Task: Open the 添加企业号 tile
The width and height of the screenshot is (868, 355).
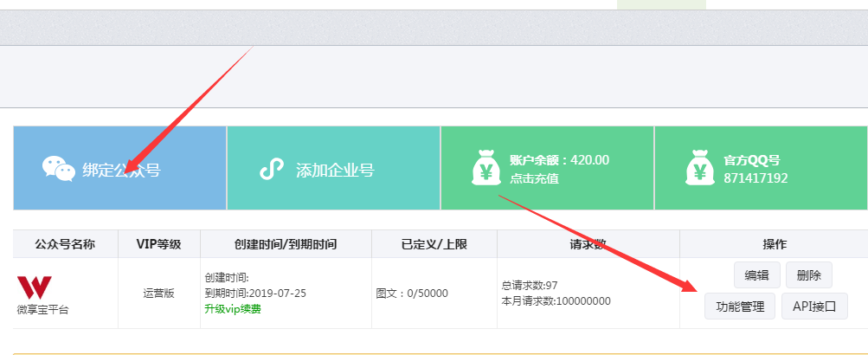Action: click(334, 168)
